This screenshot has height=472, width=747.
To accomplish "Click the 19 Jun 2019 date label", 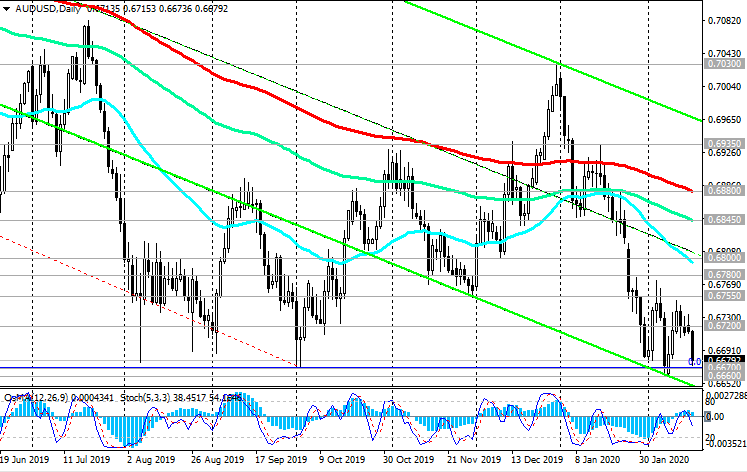I will 24,460.
